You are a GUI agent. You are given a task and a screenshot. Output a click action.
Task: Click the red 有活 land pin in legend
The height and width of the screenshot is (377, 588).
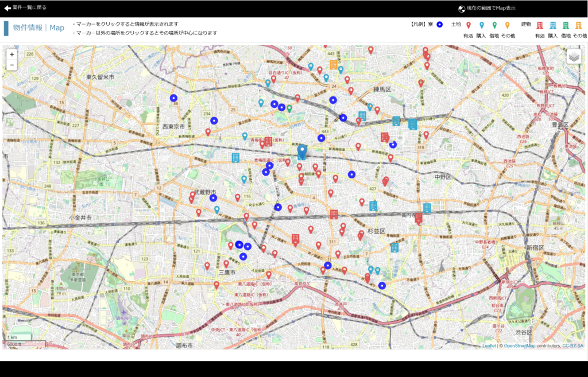tap(469, 25)
